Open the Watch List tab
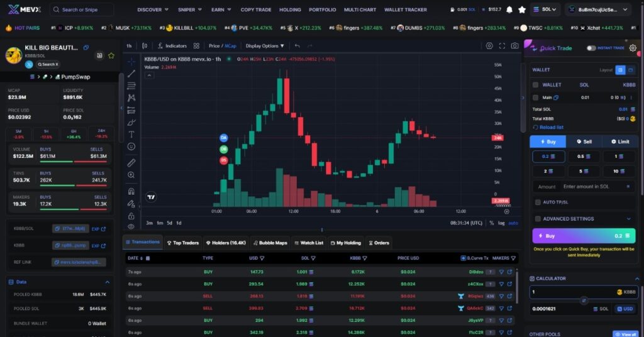This screenshot has height=337, width=644. [x=309, y=243]
